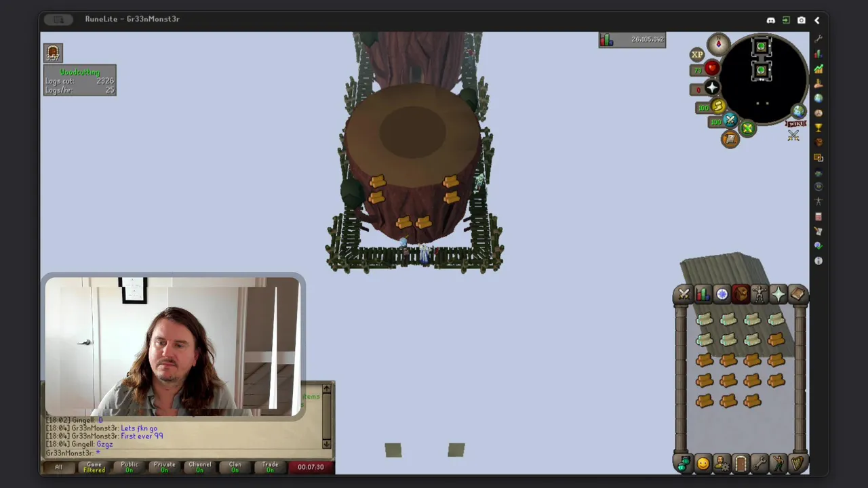Select the Trade chat tab

(x=270, y=467)
